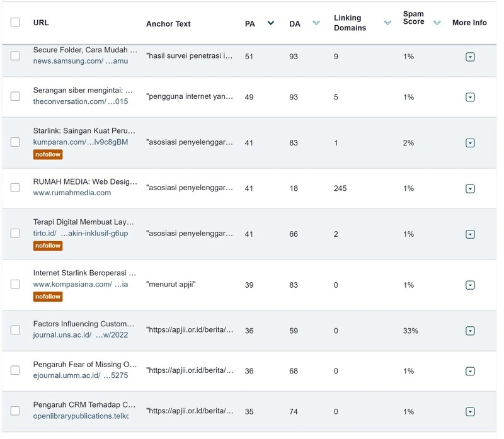Click the "pengguna internet yan…" anchor text

coord(190,96)
